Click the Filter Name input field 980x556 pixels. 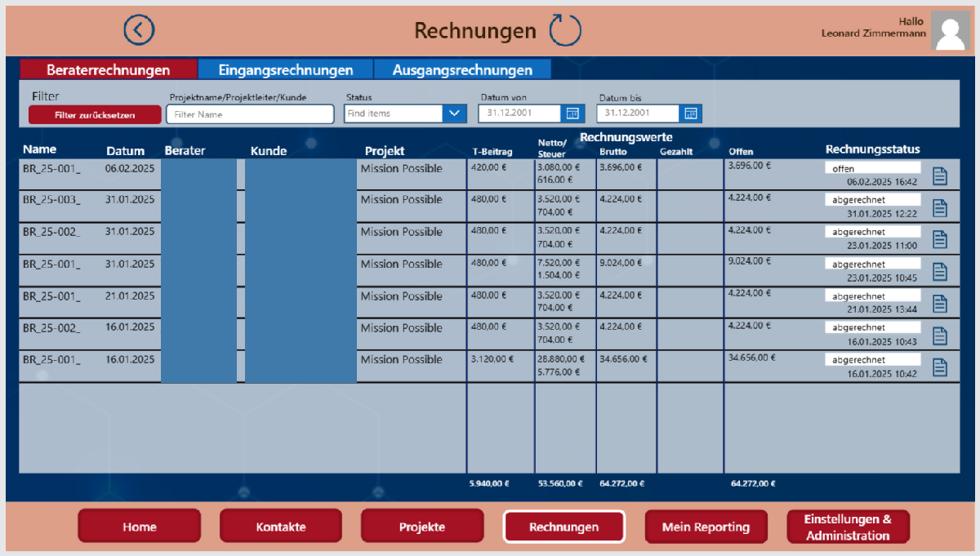249,113
